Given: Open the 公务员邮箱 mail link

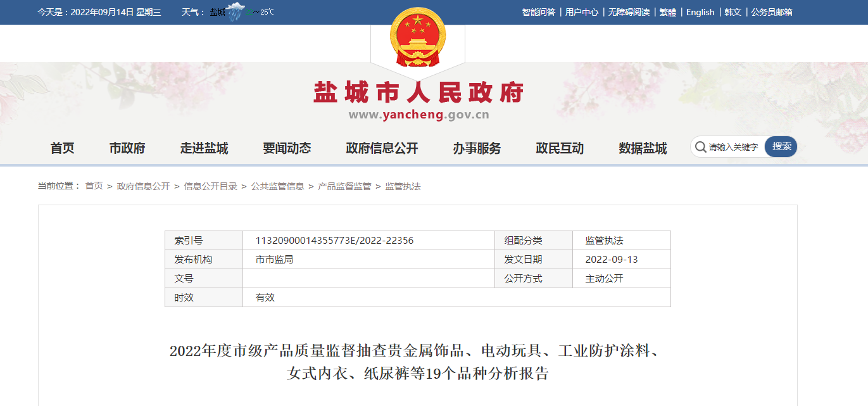Looking at the screenshot, I should pyautogui.click(x=771, y=12).
